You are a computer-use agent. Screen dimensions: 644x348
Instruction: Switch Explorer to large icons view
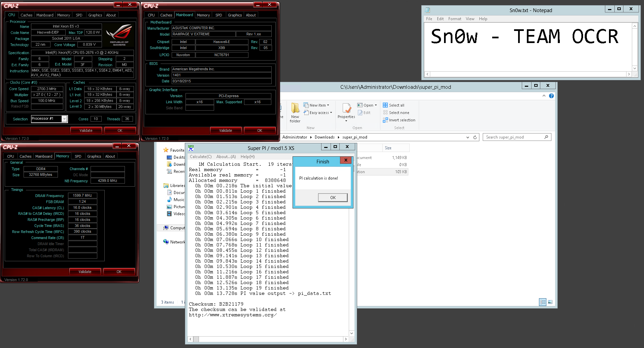tap(550, 302)
